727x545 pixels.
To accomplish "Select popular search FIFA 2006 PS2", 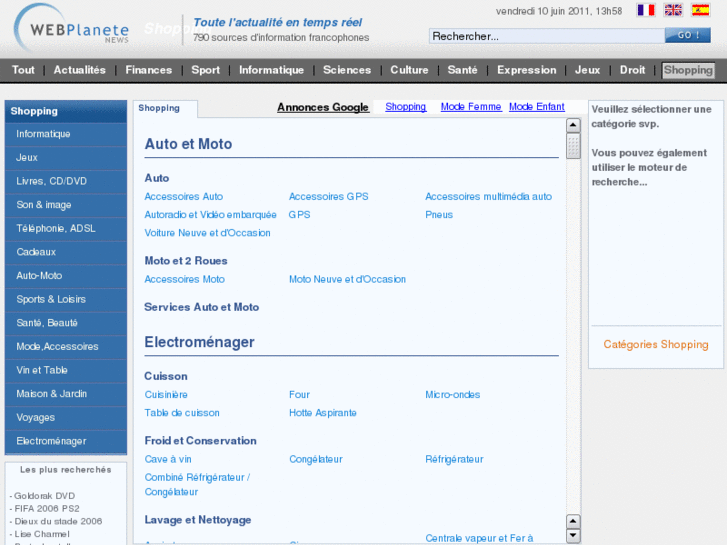I will pyautogui.click(x=45, y=508).
